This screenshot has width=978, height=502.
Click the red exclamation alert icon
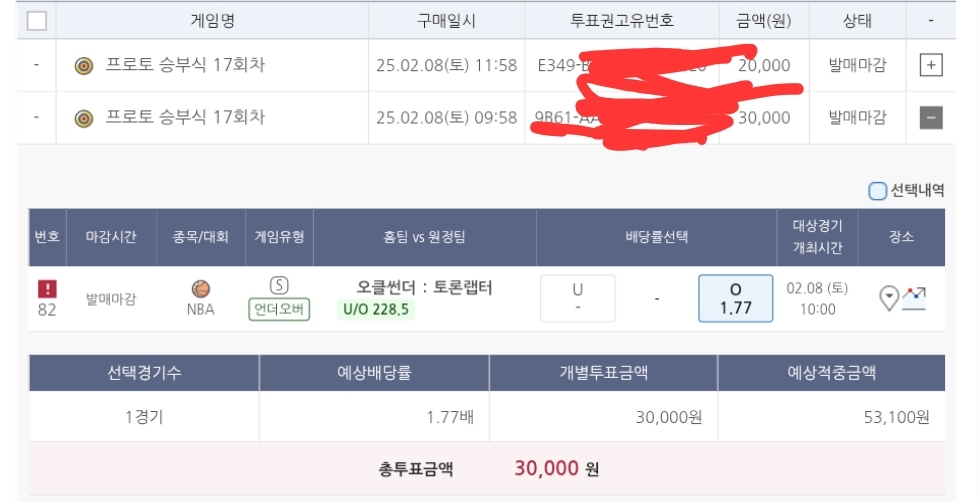(47, 288)
